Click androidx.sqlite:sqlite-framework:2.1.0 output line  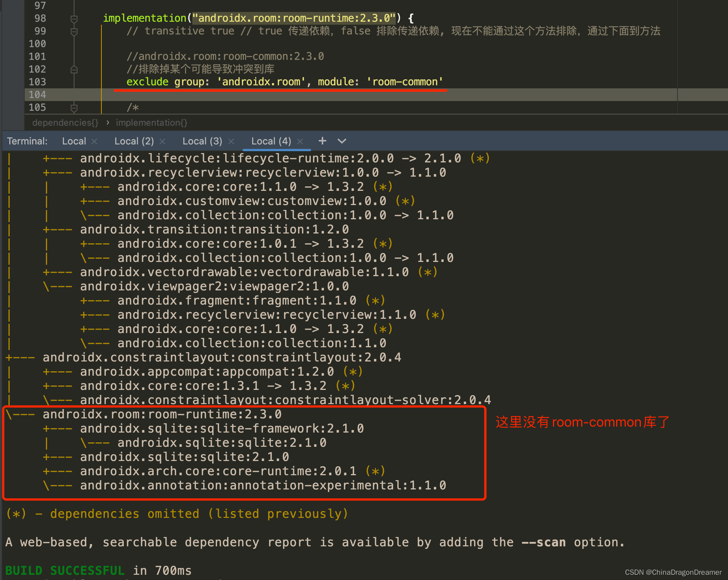222,428
